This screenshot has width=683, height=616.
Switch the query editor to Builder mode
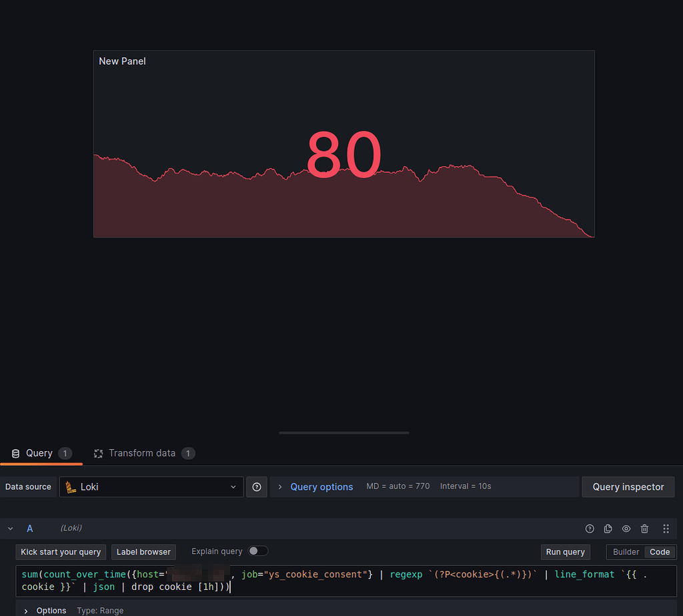tap(626, 552)
